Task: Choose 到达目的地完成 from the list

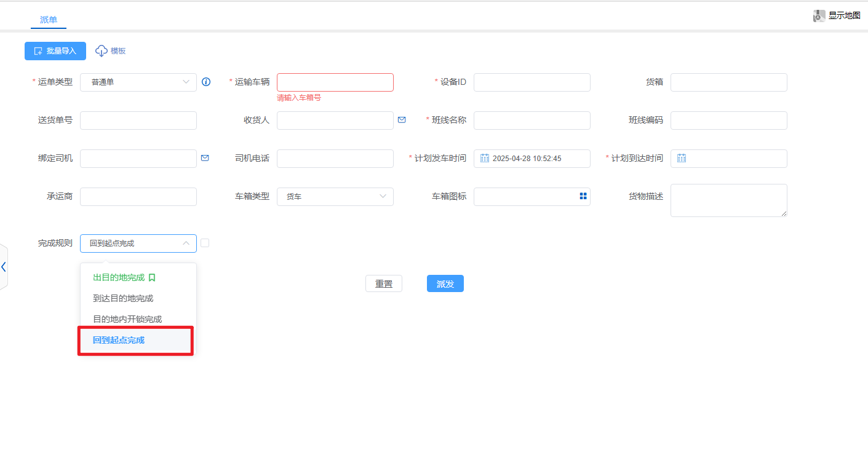Action: (x=123, y=298)
